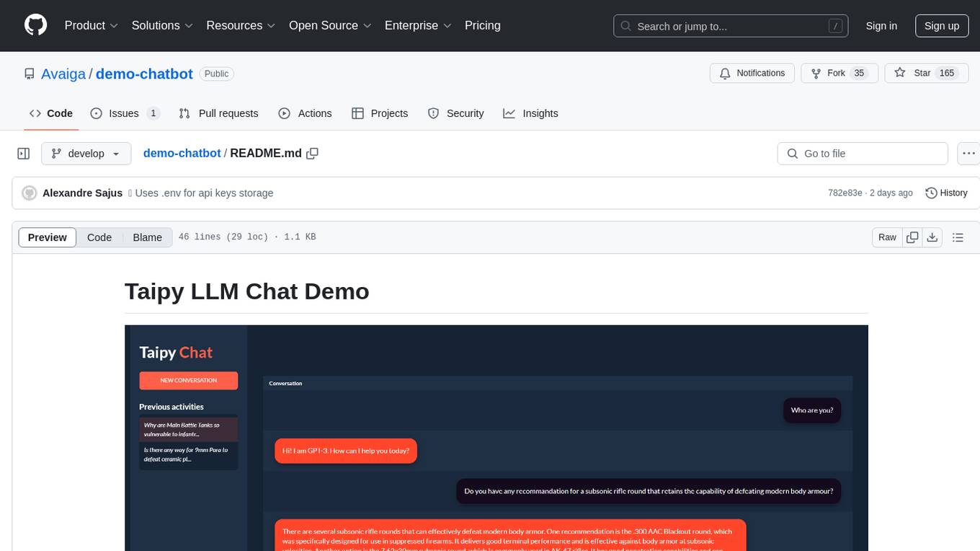Click the Star count 165
This screenshot has height=551, width=980.
point(946,74)
